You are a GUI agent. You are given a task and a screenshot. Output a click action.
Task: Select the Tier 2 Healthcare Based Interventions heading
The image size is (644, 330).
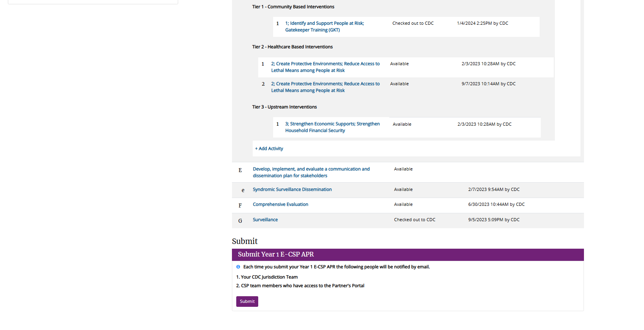tap(292, 47)
